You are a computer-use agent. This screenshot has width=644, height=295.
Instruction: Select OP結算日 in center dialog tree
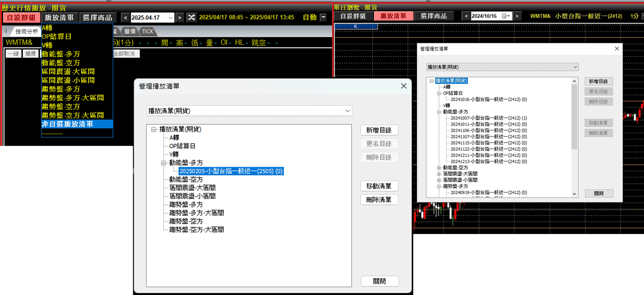tap(182, 146)
